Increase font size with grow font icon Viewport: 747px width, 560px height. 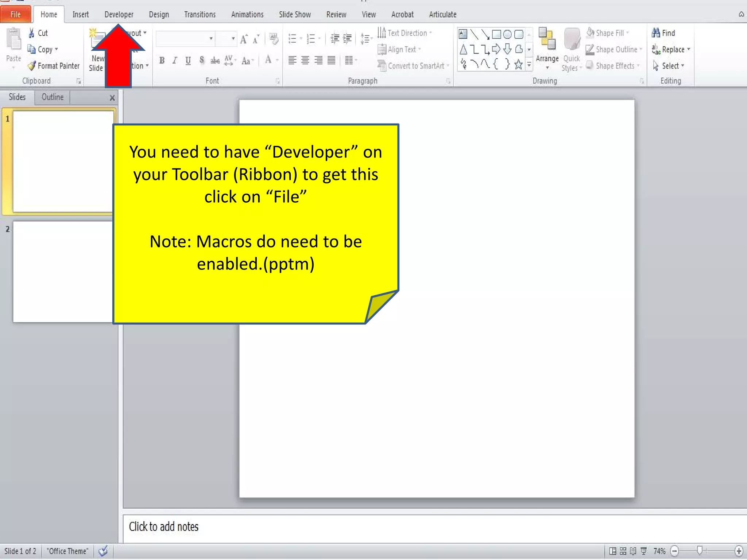[x=244, y=39]
